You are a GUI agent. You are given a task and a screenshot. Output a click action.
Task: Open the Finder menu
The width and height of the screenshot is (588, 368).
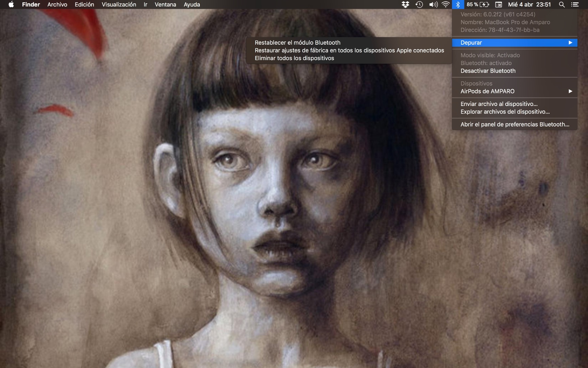[31, 4]
